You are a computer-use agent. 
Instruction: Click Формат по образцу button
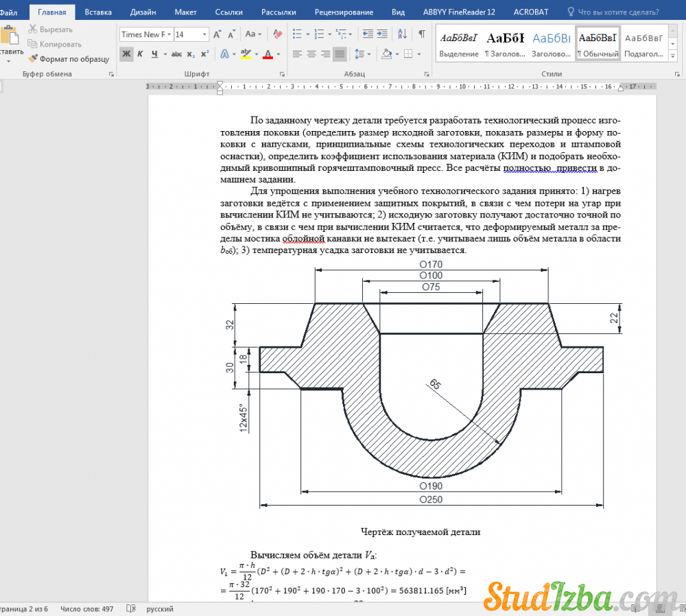pyautogui.click(x=68, y=59)
